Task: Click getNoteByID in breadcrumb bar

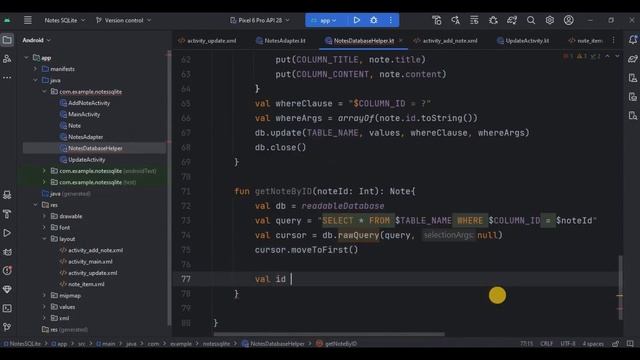Action: (336, 344)
